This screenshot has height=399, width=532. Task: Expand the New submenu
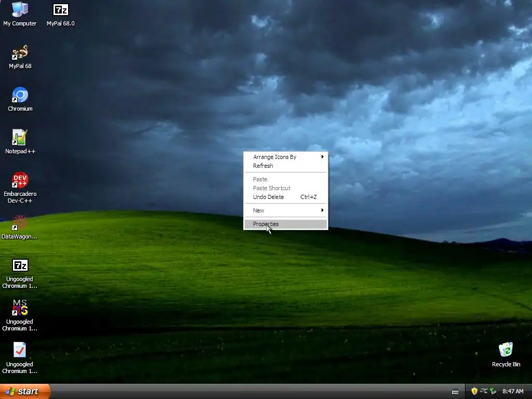pos(286,210)
